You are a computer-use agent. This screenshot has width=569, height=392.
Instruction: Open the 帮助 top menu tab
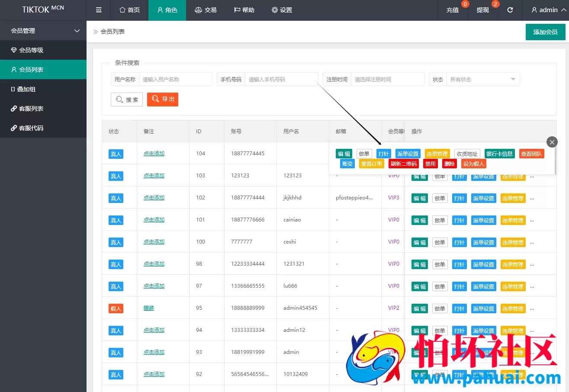coord(244,10)
